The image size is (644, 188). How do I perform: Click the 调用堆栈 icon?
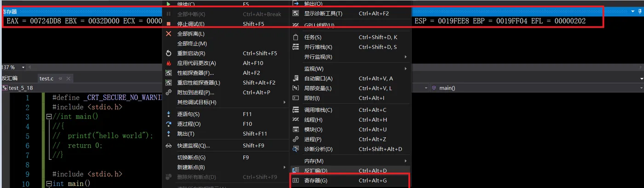(296, 110)
